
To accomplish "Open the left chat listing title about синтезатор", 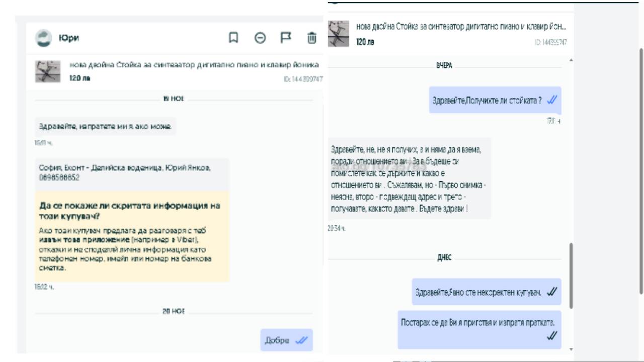I will click(x=194, y=65).
